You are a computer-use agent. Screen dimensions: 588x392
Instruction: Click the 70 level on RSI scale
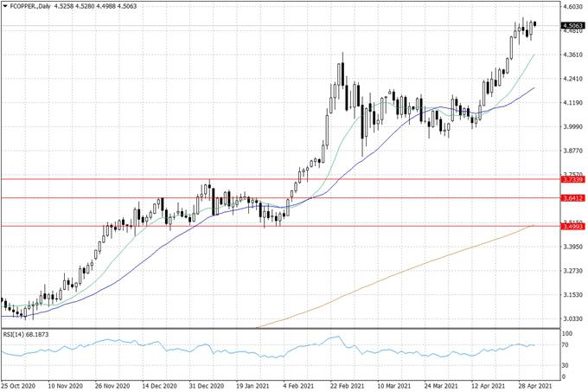click(x=566, y=345)
